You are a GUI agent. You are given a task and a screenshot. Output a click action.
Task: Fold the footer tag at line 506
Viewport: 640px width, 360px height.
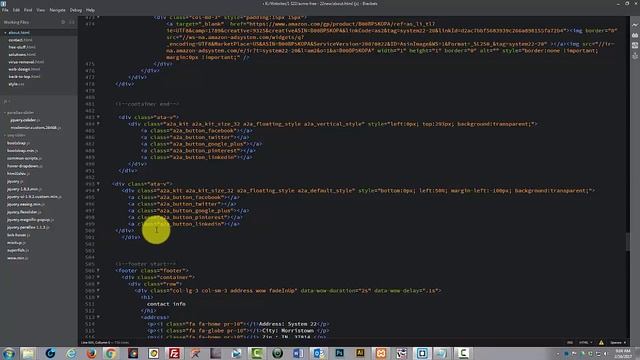[x=98, y=271]
